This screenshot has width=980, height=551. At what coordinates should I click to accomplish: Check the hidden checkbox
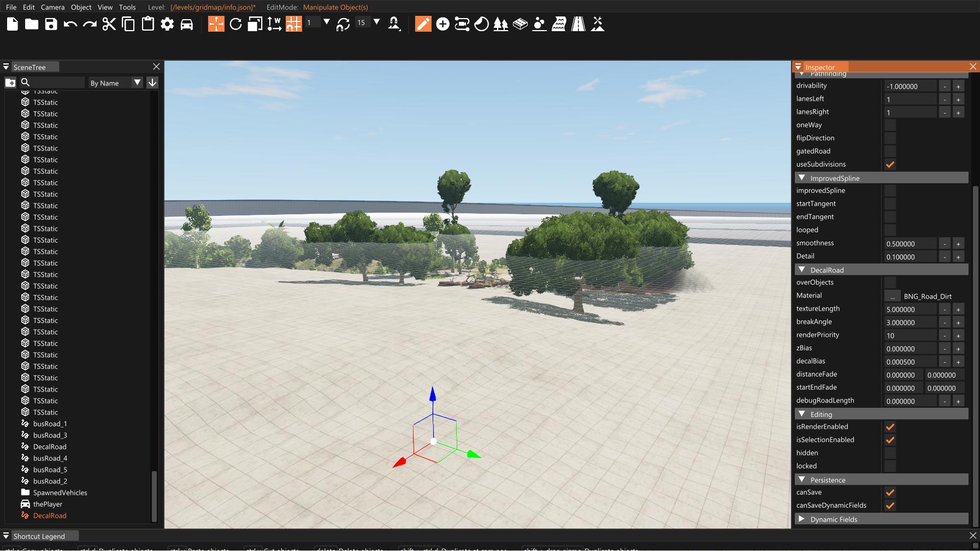pyautogui.click(x=890, y=453)
